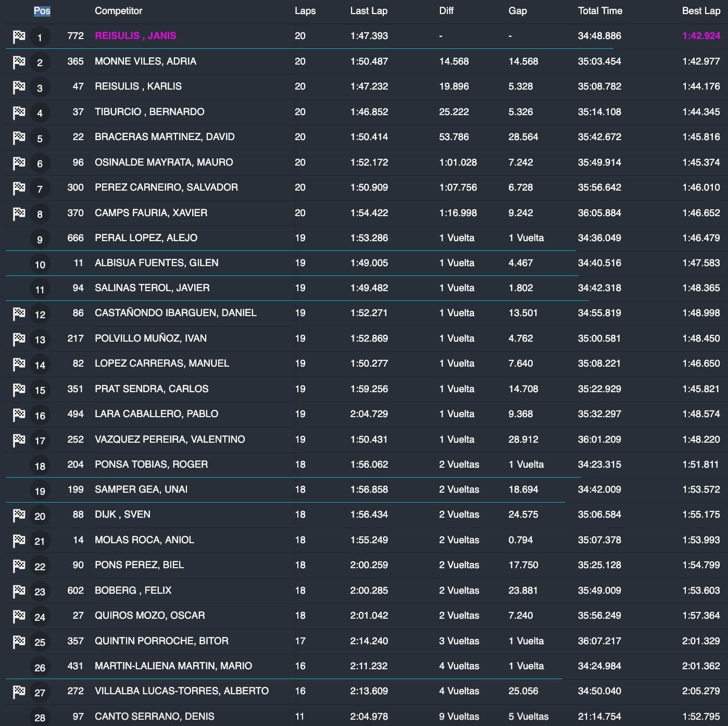This screenshot has height=726, width=728.
Task: Click the checkered flag for LARA CABALLERO, PABLO
Action: point(19,415)
